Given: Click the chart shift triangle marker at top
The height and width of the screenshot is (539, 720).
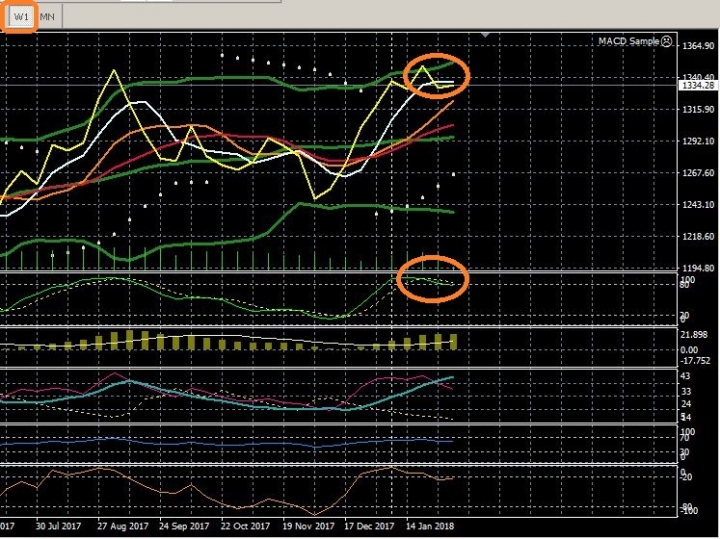Looking at the screenshot, I should (x=484, y=35).
